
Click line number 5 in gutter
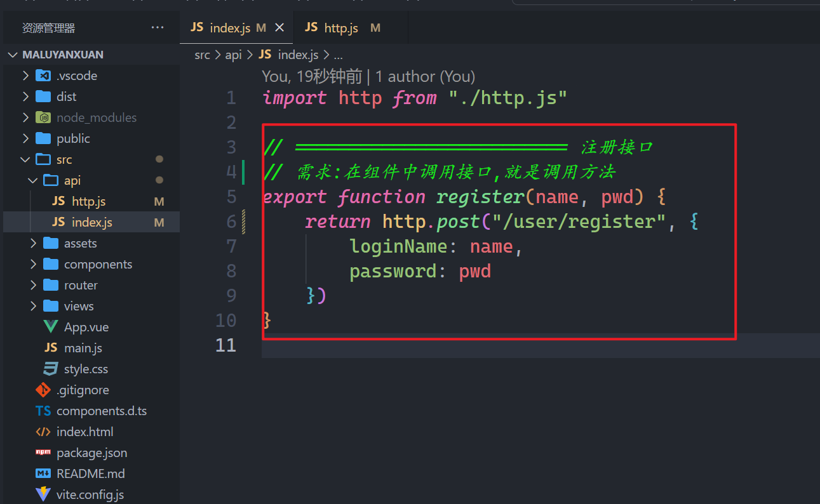[231, 197]
